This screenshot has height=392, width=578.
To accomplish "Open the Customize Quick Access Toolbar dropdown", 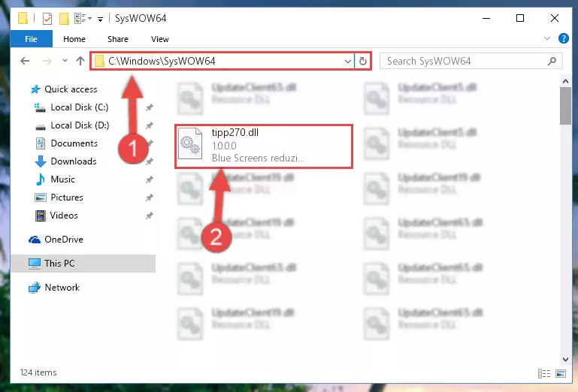I will tap(100, 20).
